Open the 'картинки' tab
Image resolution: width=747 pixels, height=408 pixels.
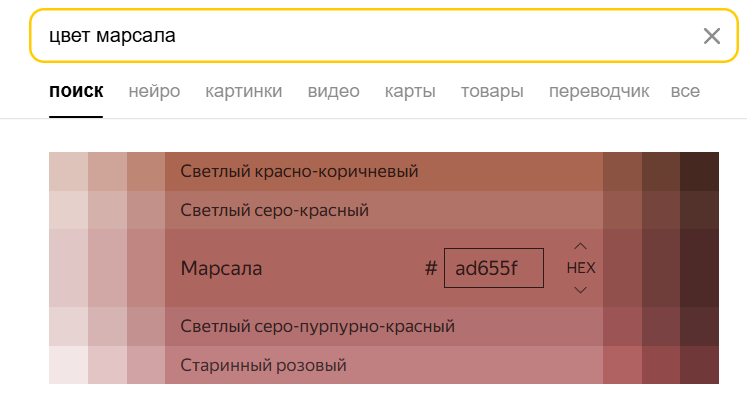[243, 92]
